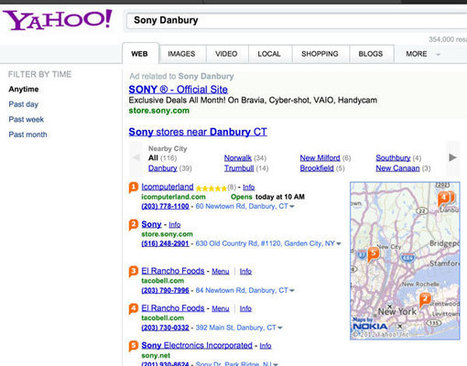Click into the Sony Danbury search field
The image size is (467, 366).
click(x=297, y=20)
